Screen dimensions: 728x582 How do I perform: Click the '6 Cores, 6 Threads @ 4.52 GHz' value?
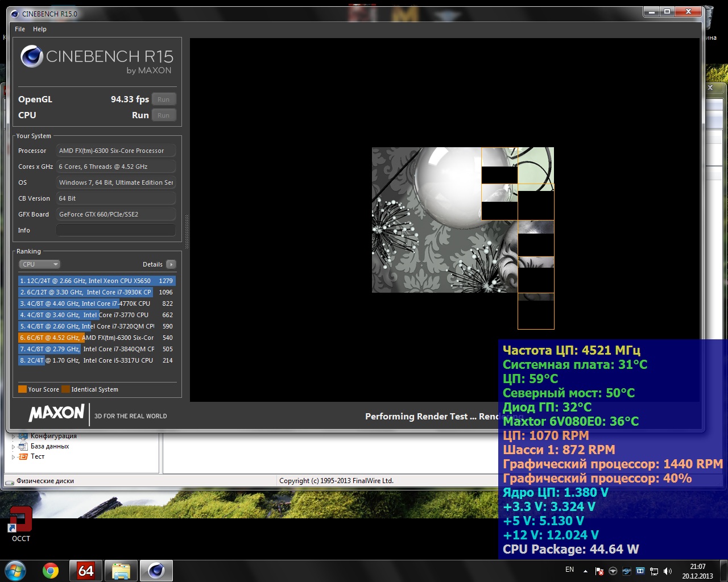(116, 167)
